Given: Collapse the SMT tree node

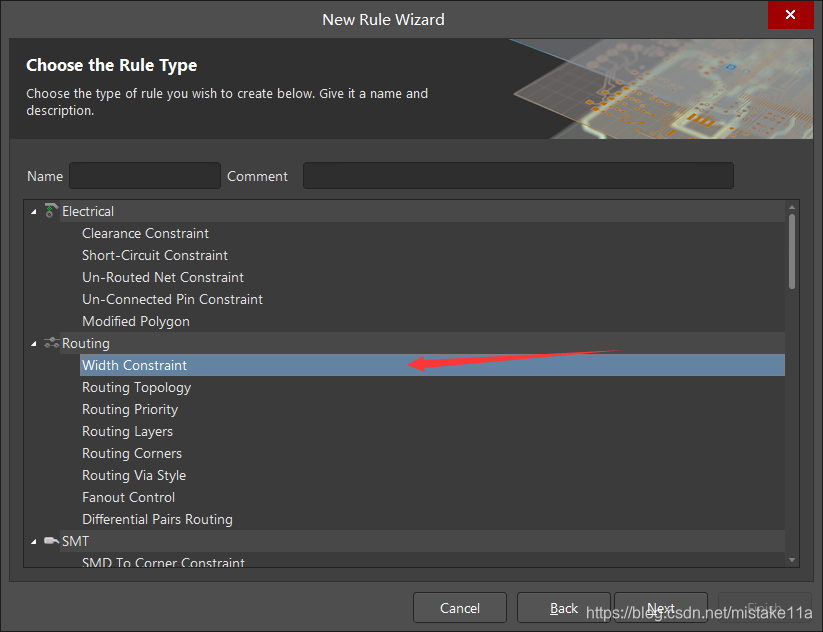Looking at the screenshot, I should 34,542.
